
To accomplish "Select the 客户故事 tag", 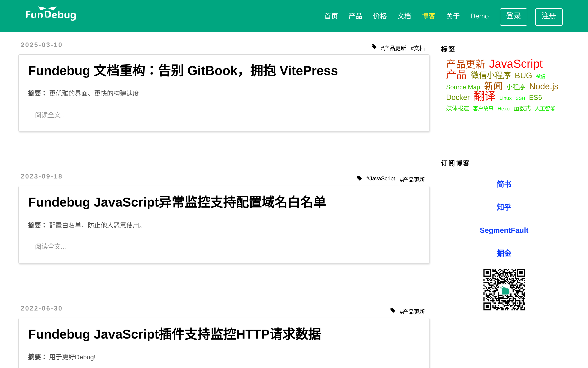I will click(483, 109).
